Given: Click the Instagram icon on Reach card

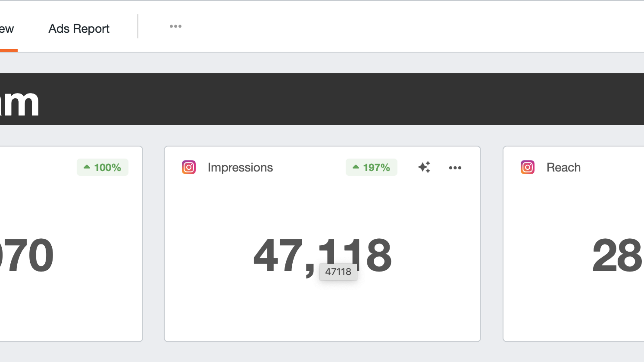Looking at the screenshot, I should (527, 167).
